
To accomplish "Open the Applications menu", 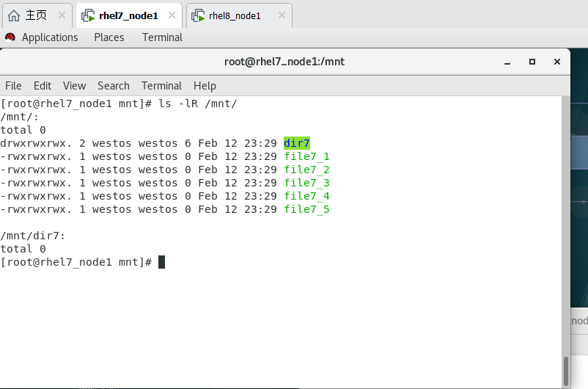I will click(x=50, y=37).
